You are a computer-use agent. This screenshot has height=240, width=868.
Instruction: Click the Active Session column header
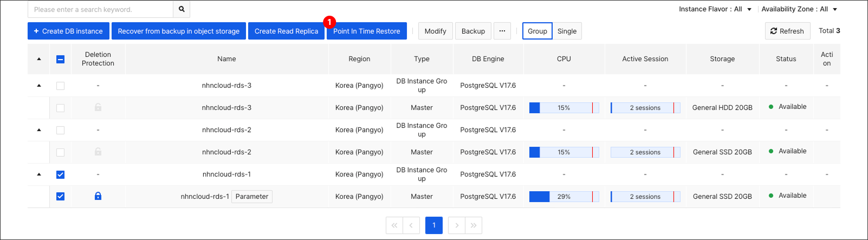pos(645,59)
